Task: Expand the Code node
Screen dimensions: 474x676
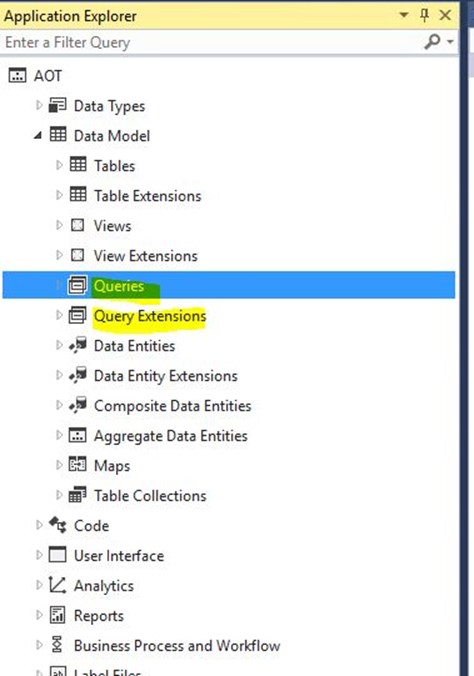Action: click(x=39, y=525)
